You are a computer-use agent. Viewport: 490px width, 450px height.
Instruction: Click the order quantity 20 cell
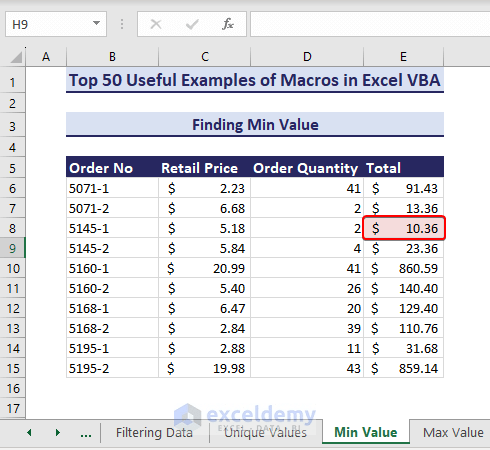pyautogui.click(x=307, y=308)
